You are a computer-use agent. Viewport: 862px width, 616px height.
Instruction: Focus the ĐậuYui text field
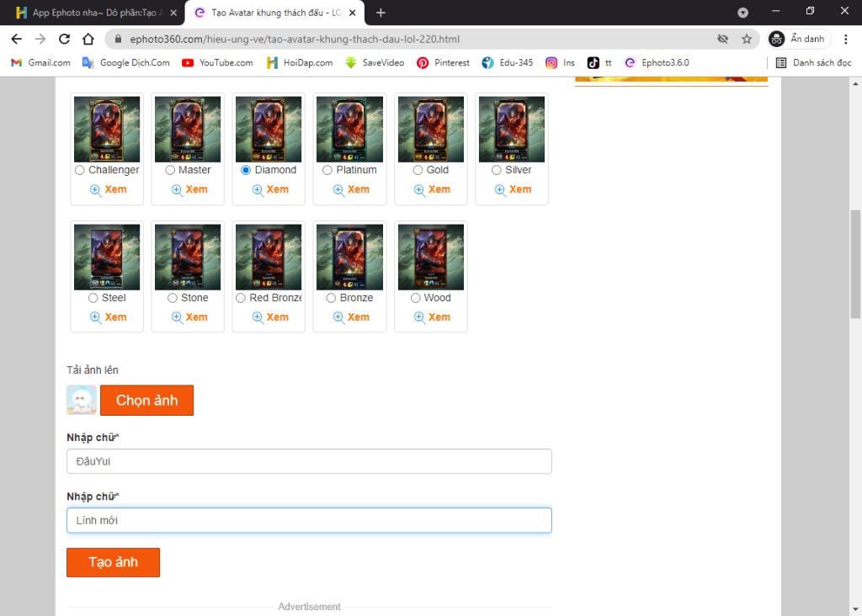[x=309, y=461]
